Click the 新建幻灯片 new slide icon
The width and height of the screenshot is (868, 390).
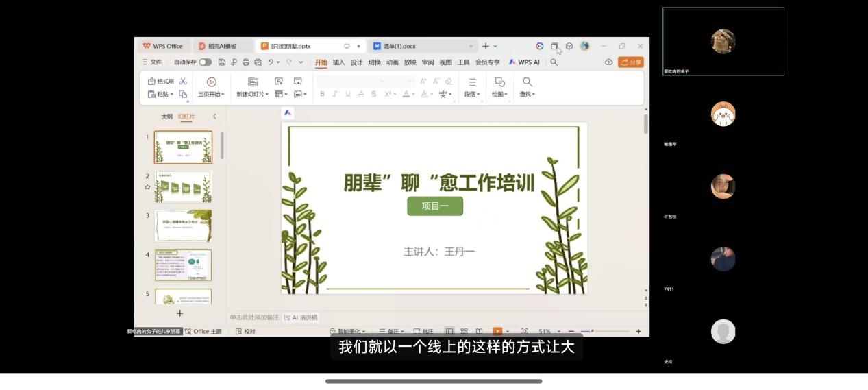point(252,82)
